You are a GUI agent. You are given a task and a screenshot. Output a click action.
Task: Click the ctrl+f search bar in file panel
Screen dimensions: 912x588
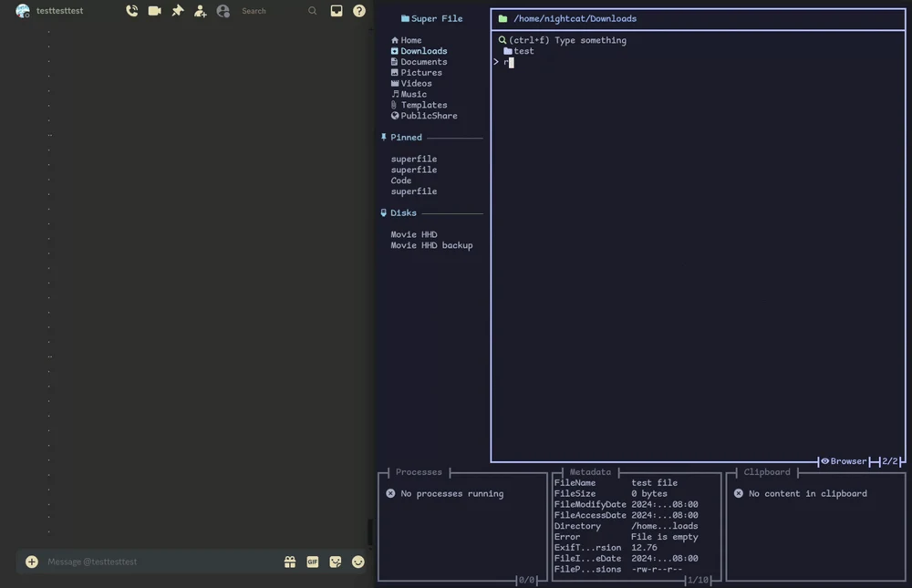563,40
